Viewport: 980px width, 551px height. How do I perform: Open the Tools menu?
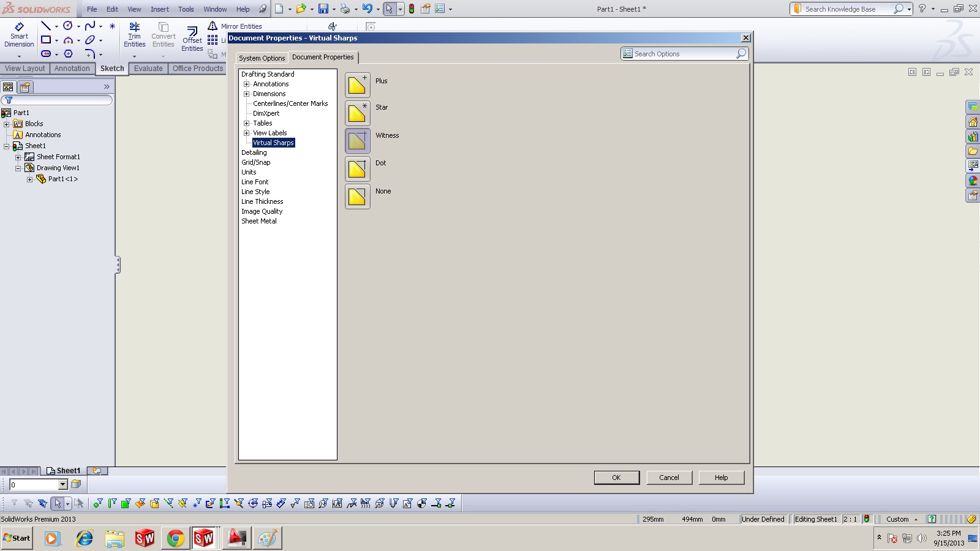(186, 9)
